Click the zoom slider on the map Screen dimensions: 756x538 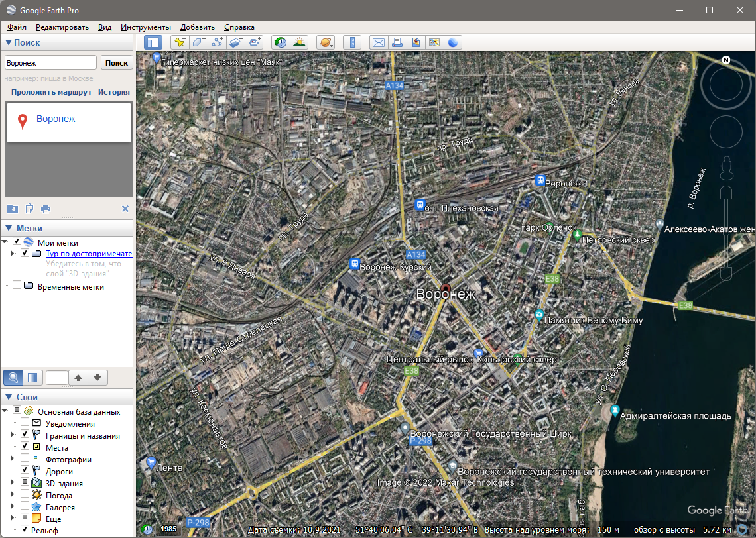[x=726, y=232]
